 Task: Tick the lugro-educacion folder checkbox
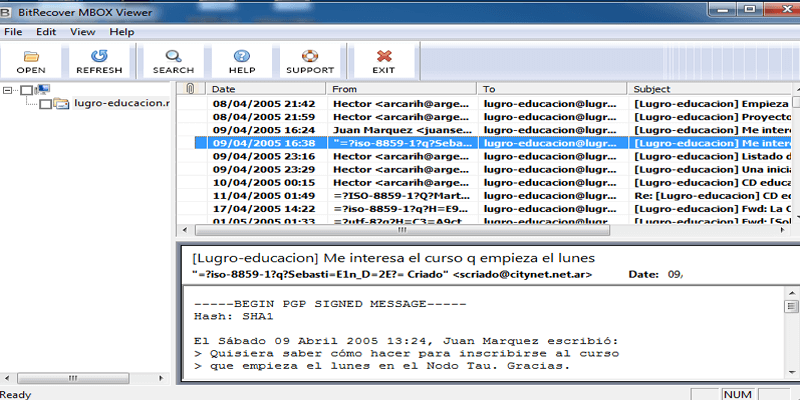tap(45, 104)
